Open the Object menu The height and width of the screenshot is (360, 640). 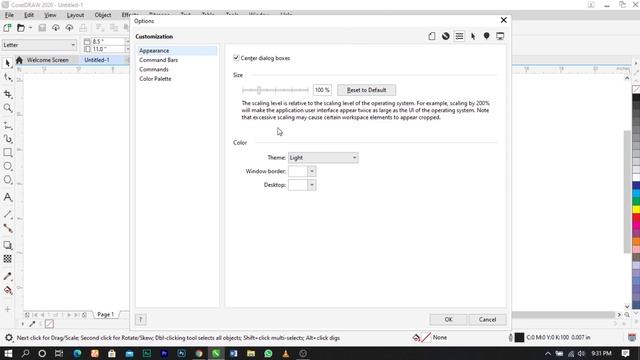[x=103, y=15]
